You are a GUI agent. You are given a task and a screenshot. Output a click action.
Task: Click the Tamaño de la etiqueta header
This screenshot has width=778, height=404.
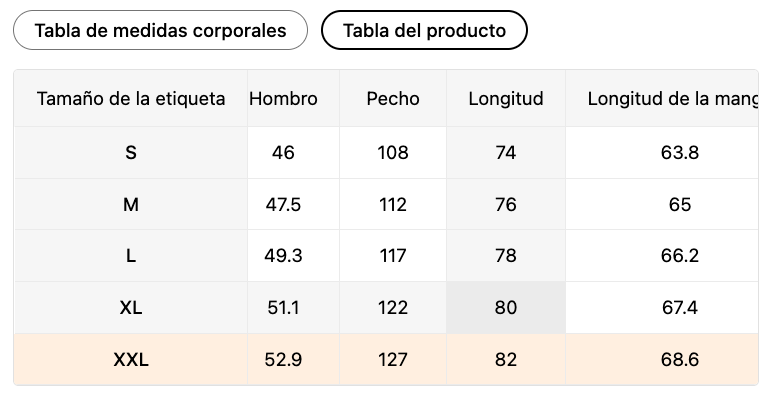[x=131, y=98]
